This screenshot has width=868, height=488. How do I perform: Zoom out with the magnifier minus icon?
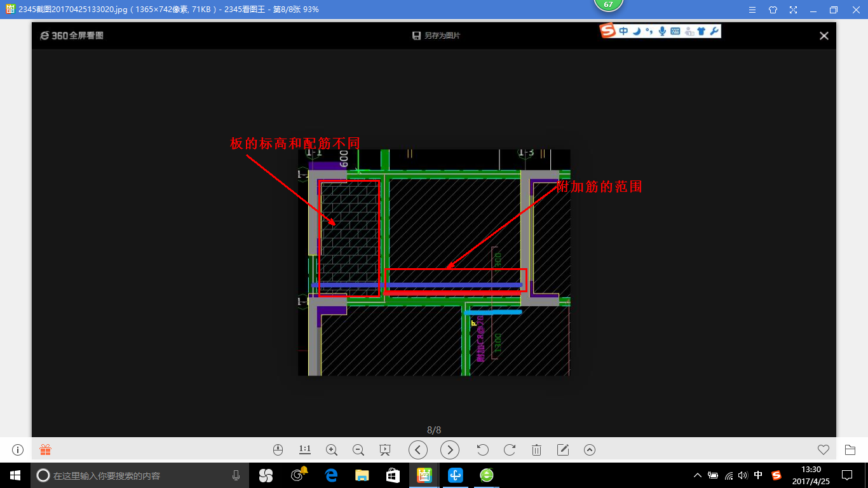pyautogui.click(x=358, y=450)
